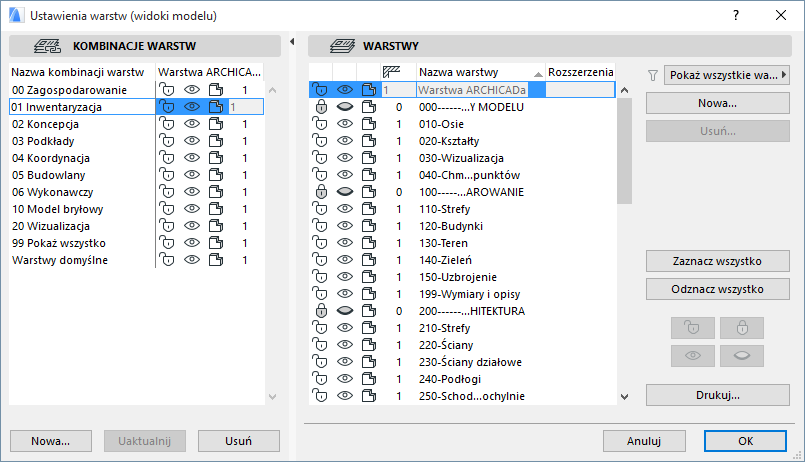The width and height of the screenshot is (805, 462).
Task: Click the lock selected layers button
Action: pyautogui.click(x=742, y=328)
